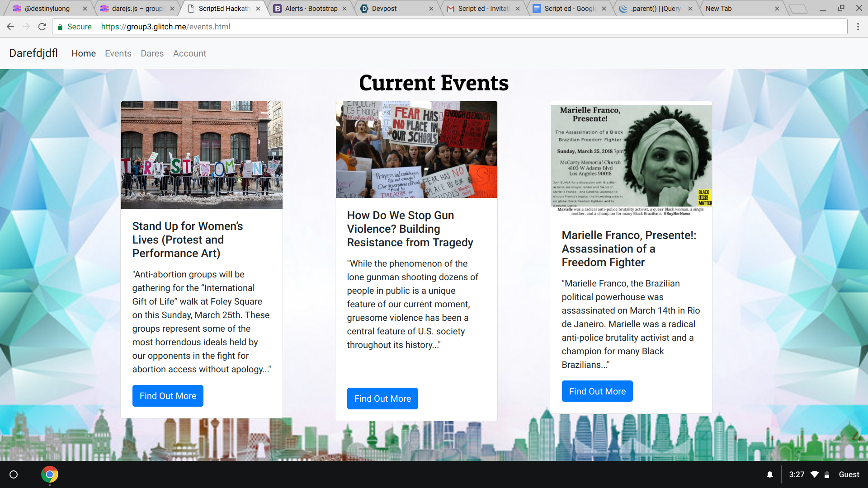868x488 pixels.
Task: Click Find Out More on gun violence card
Action: click(x=382, y=399)
